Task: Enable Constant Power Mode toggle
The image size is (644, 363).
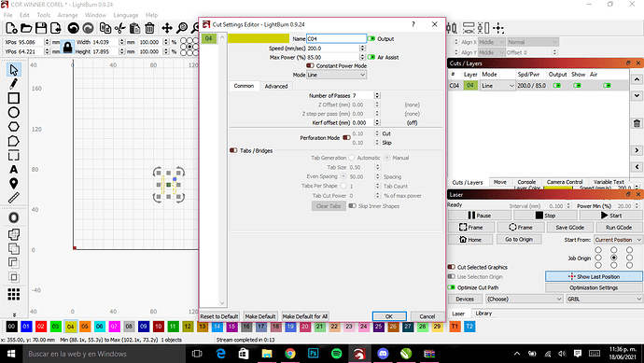Action: (310, 65)
